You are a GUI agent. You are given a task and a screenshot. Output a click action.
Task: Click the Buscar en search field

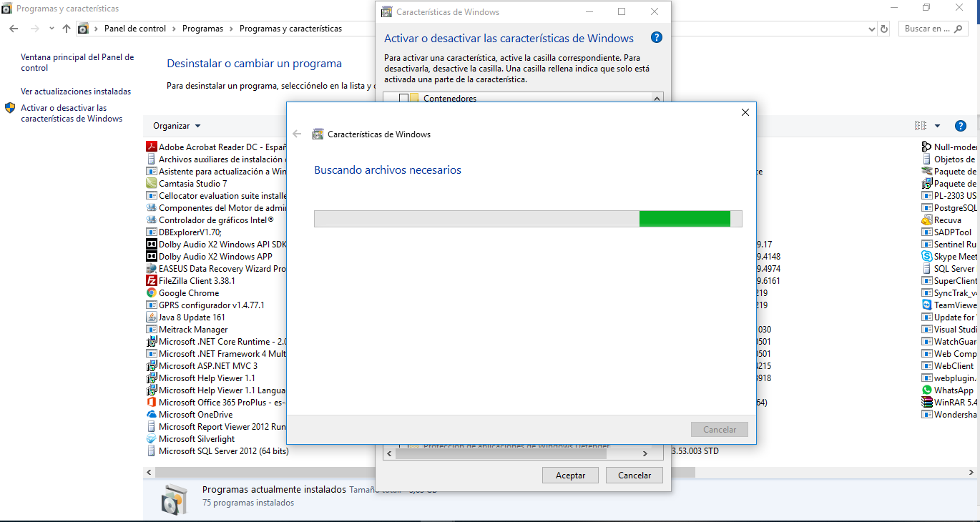(934, 29)
